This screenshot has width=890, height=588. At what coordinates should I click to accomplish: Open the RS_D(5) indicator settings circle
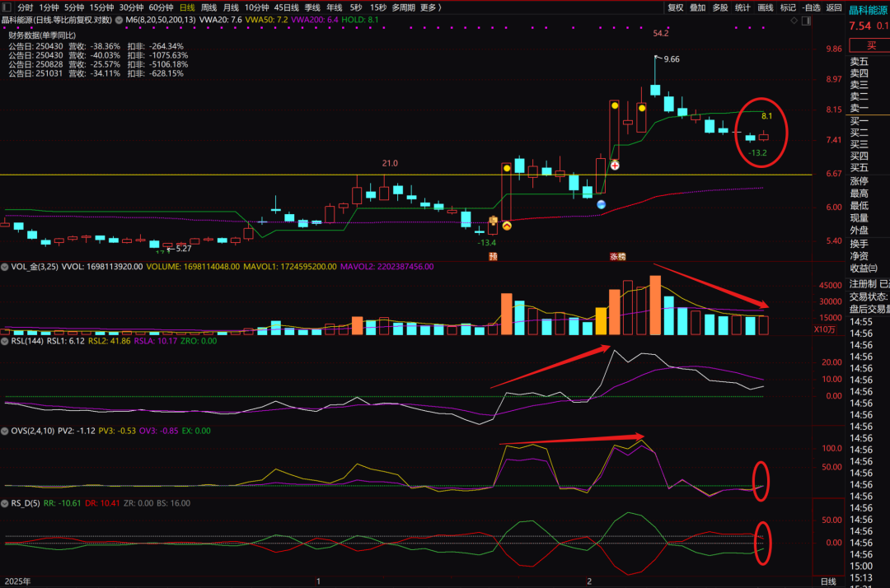(5, 503)
